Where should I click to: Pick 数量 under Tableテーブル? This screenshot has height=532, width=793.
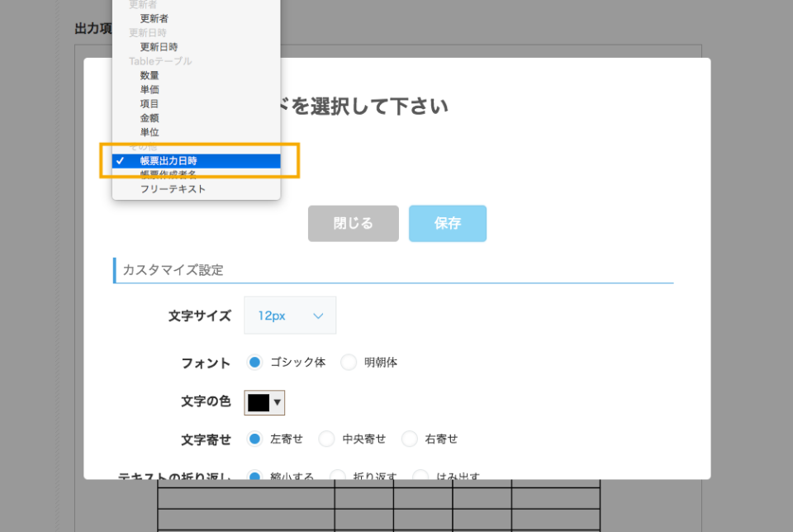coord(150,75)
